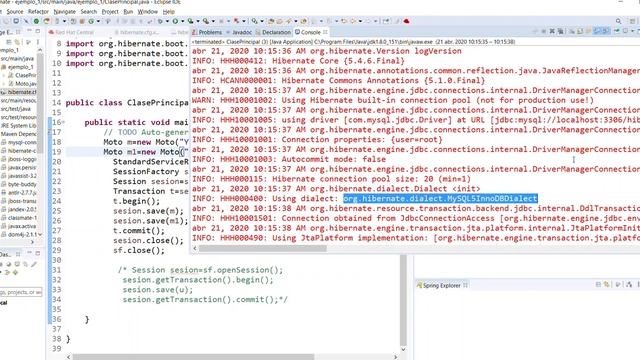Switch to the Problems tab
The height and width of the screenshot is (360, 640).
click(207, 32)
